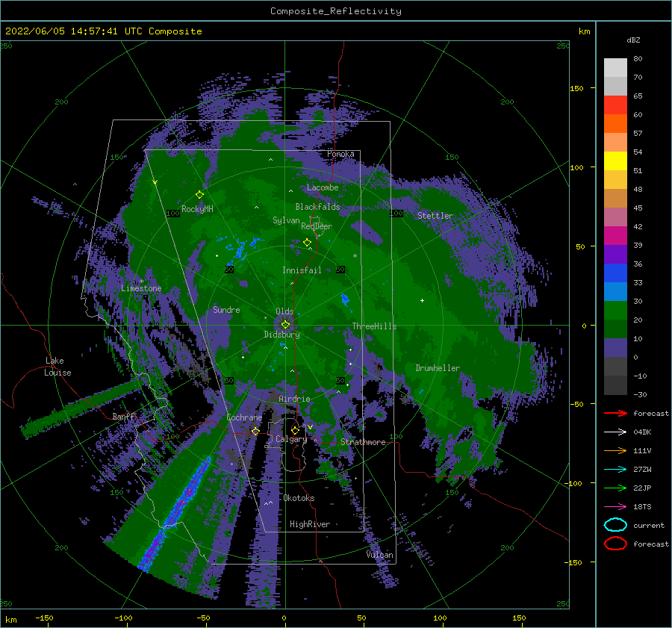Click the RockyMH label
This screenshot has height=628, width=672.
click(x=197, y=209)
